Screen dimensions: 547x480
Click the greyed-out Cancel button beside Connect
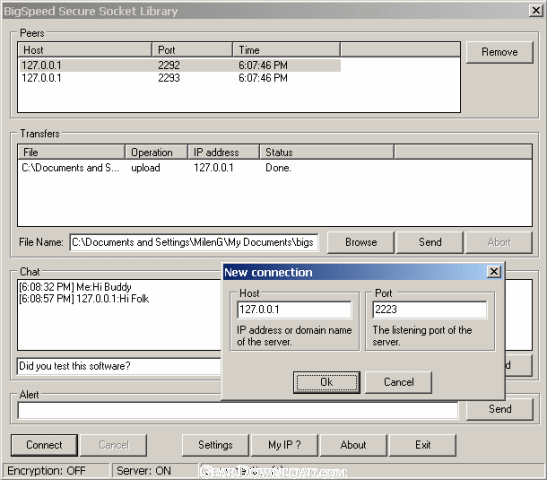click(113, 445)
